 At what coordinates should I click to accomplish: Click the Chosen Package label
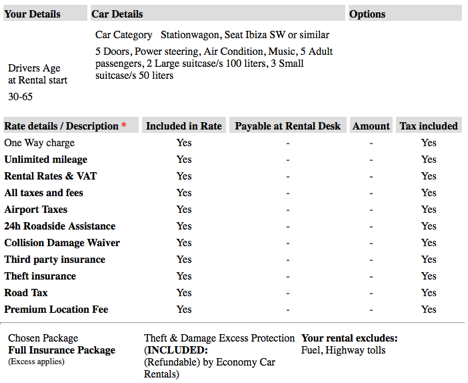click(43, 338)
